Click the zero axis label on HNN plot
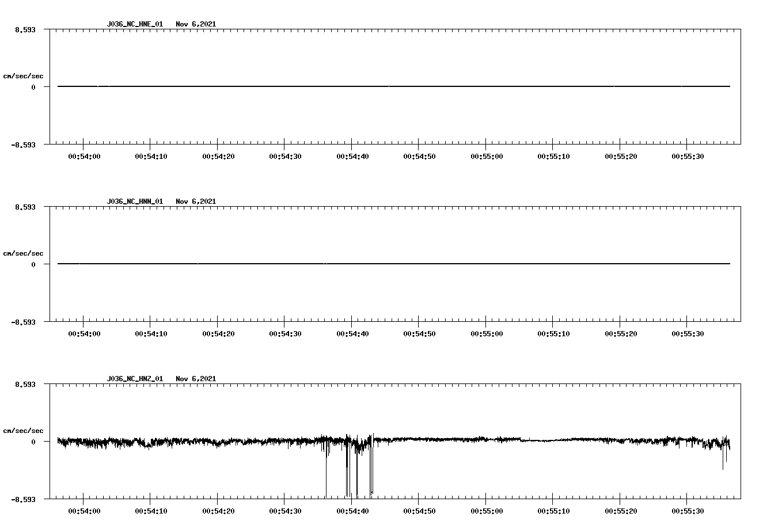Screen dimensions: 782x532 [x=33, y=264]
